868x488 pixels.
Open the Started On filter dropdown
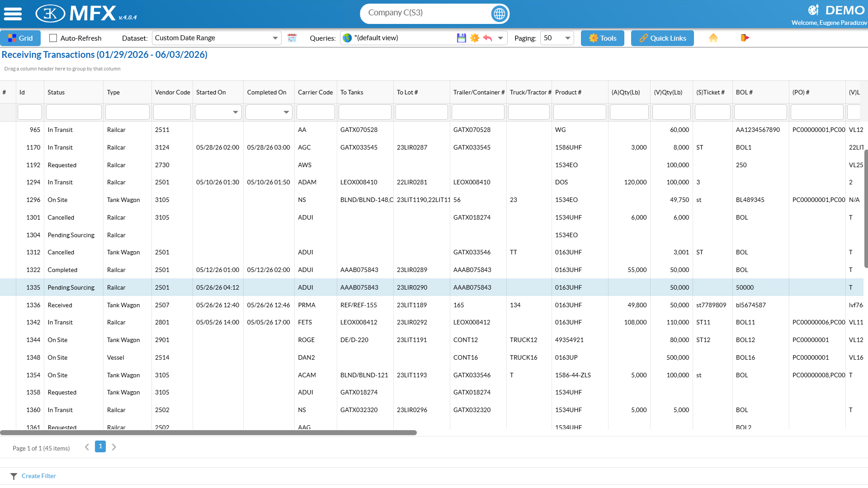[x=236, y=112]
